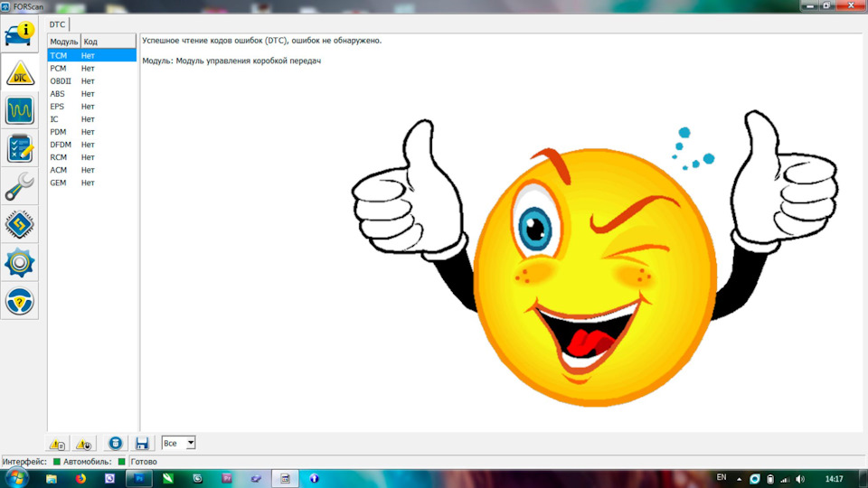Open the green pen app in taskbar
The image size is (868, 488).
(x=168, y=479)
